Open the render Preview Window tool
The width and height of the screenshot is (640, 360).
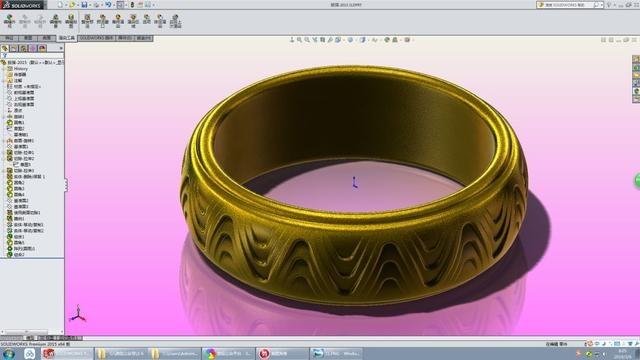tap(103, 21)
